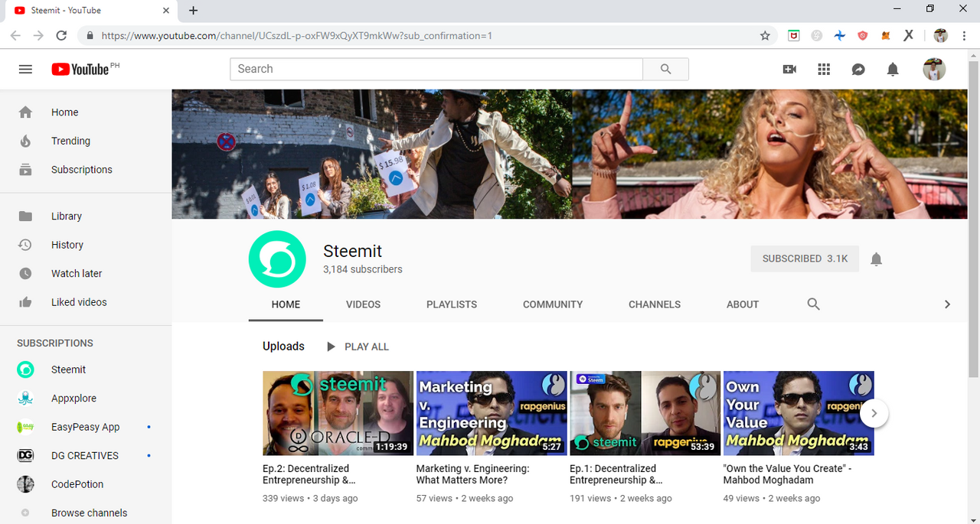Open a new Chrome tab with the plus button

click(193, 11)
